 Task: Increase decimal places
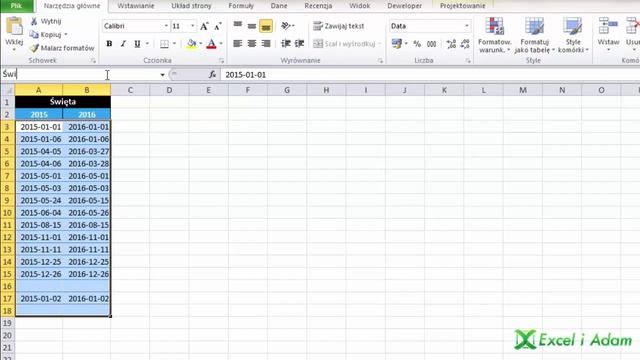(451, 44)
